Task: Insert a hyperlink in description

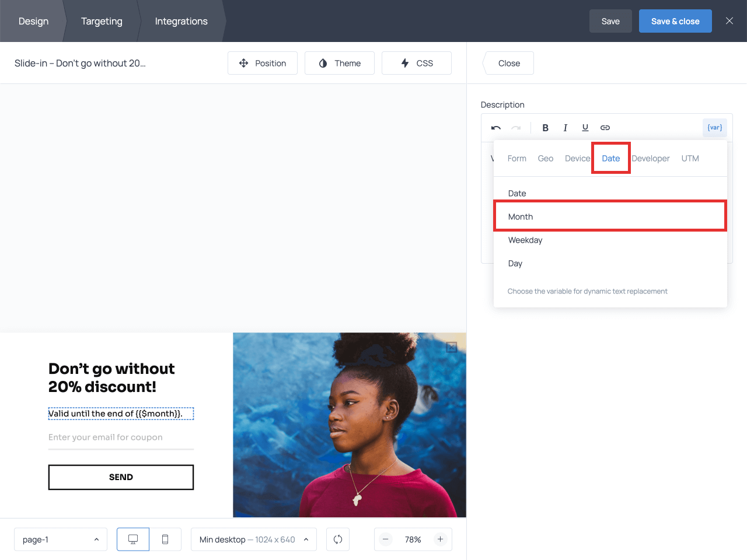Action: pos(605,128)
